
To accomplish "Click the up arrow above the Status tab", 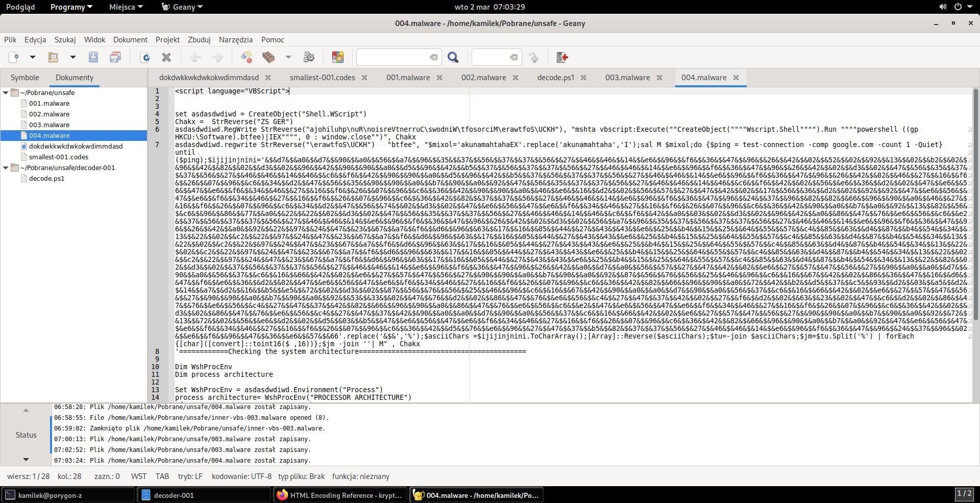I will [26, 410].
